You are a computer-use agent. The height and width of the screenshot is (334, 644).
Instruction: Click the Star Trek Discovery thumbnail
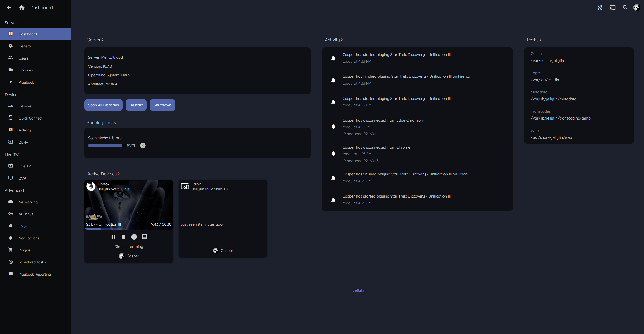point(129,204)
